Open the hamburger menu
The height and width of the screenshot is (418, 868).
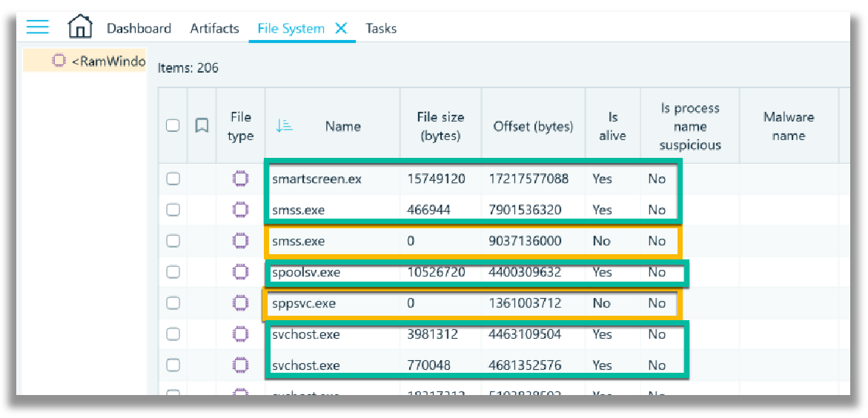(x=38, y=27)
